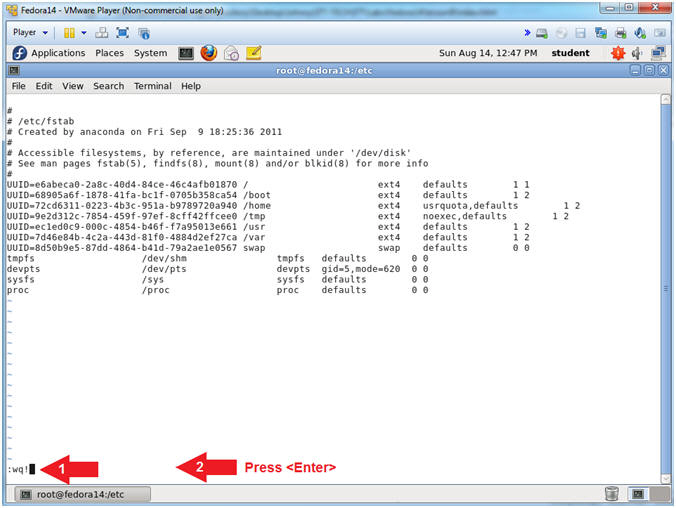The image size is (676, 508).
Task: Launch Firefox from the panel
Action: (x=209, y=53)
